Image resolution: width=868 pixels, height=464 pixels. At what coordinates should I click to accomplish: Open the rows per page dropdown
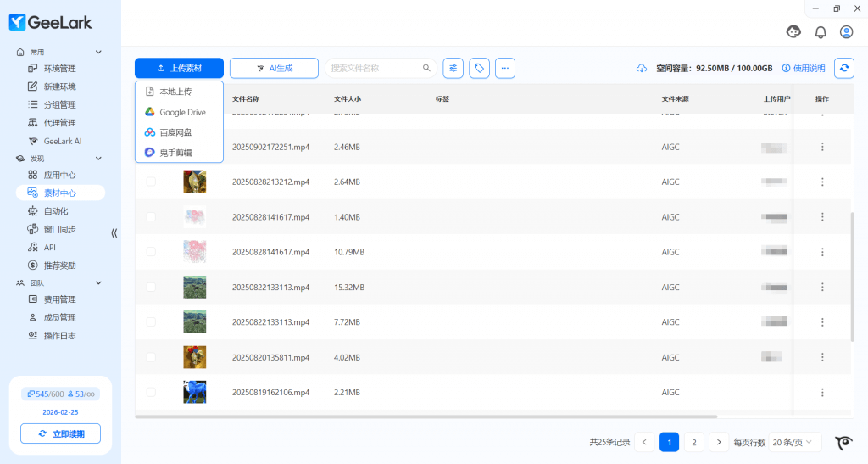pyautogui.click(x=796, y=442)
